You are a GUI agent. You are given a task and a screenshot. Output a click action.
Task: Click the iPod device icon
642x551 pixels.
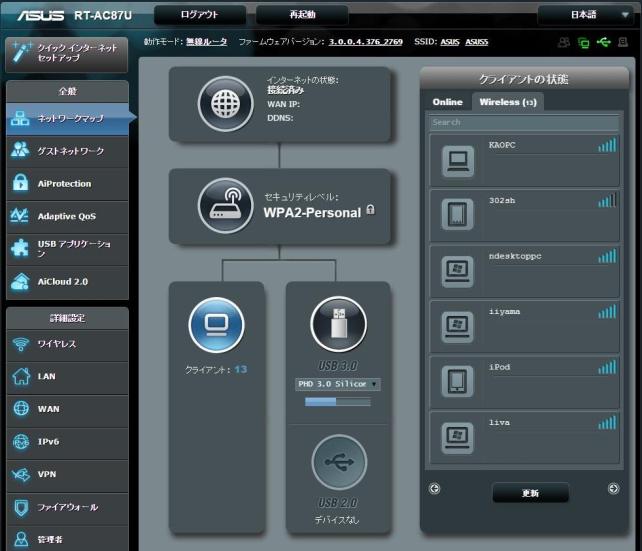(x=457, y=382)
